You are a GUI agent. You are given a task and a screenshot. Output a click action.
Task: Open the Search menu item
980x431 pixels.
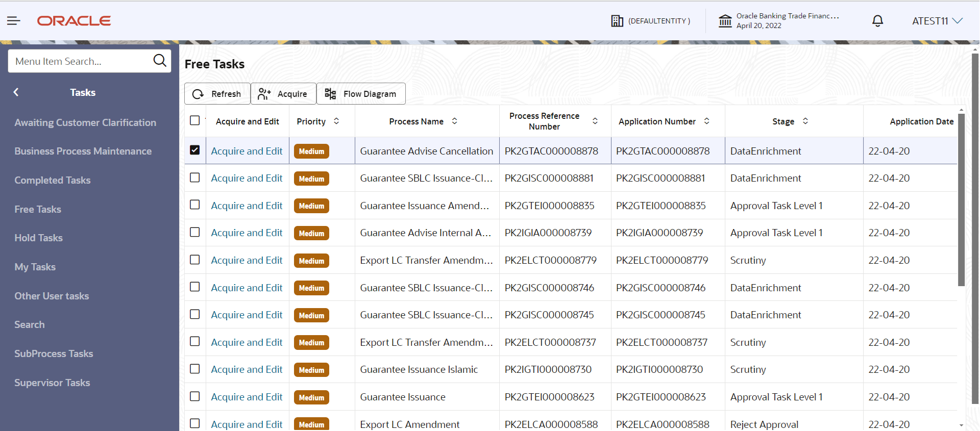pyautogui.click(x=29, y=324)
